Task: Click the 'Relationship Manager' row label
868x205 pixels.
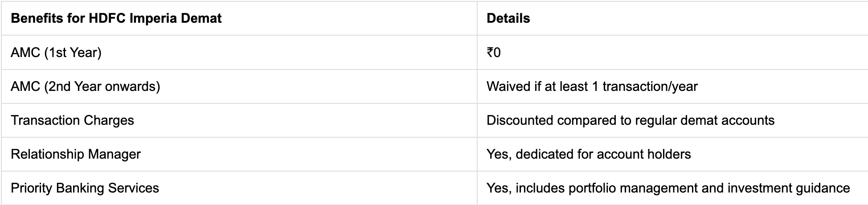Action: point(76,154)
